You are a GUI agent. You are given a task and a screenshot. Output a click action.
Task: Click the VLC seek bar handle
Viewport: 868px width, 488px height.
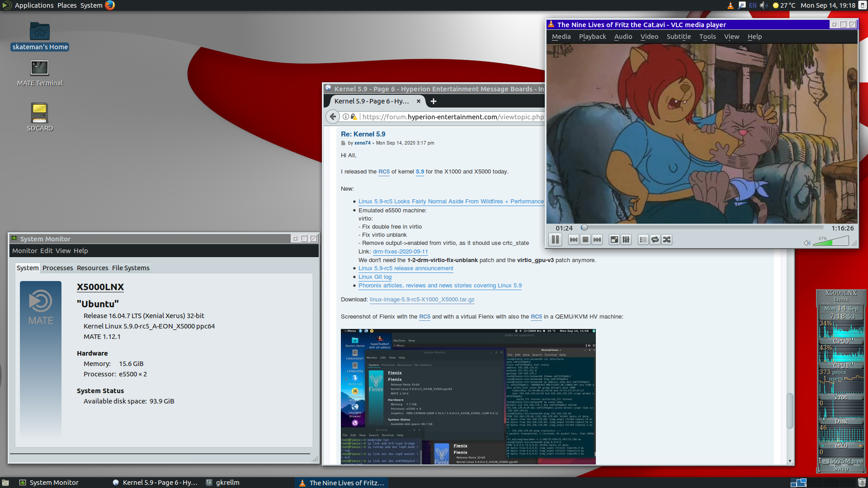[585, 228]
